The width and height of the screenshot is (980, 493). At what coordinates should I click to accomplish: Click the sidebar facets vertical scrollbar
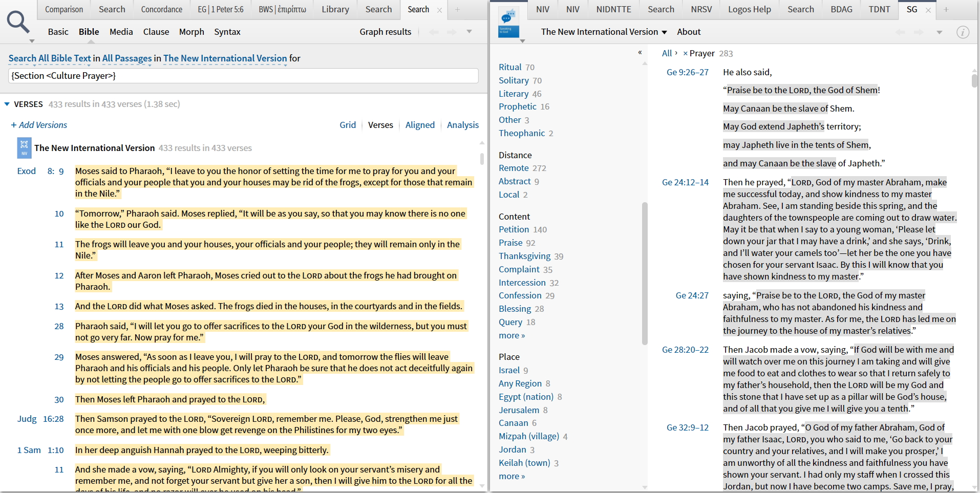coord(645,274)
